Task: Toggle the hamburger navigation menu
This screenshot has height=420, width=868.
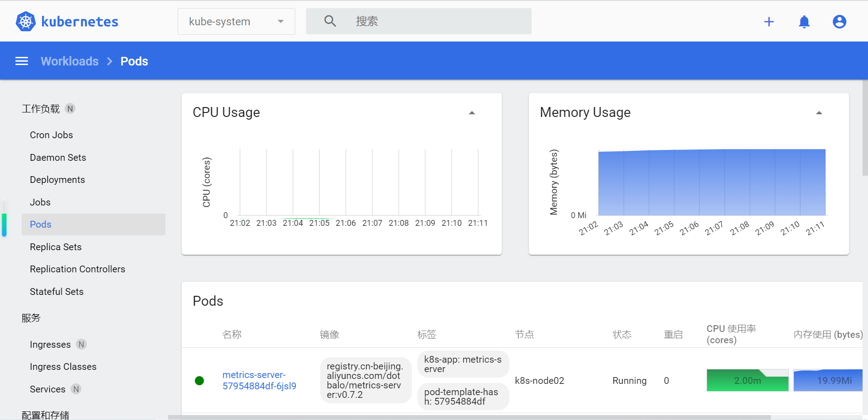Action: [22, 61]
